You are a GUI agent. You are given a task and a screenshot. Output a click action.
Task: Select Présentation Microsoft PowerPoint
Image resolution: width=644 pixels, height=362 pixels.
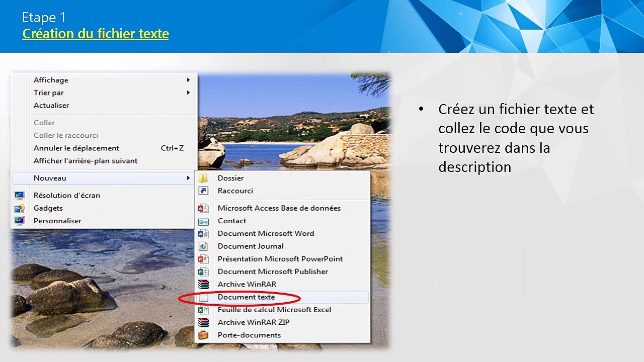282,259
